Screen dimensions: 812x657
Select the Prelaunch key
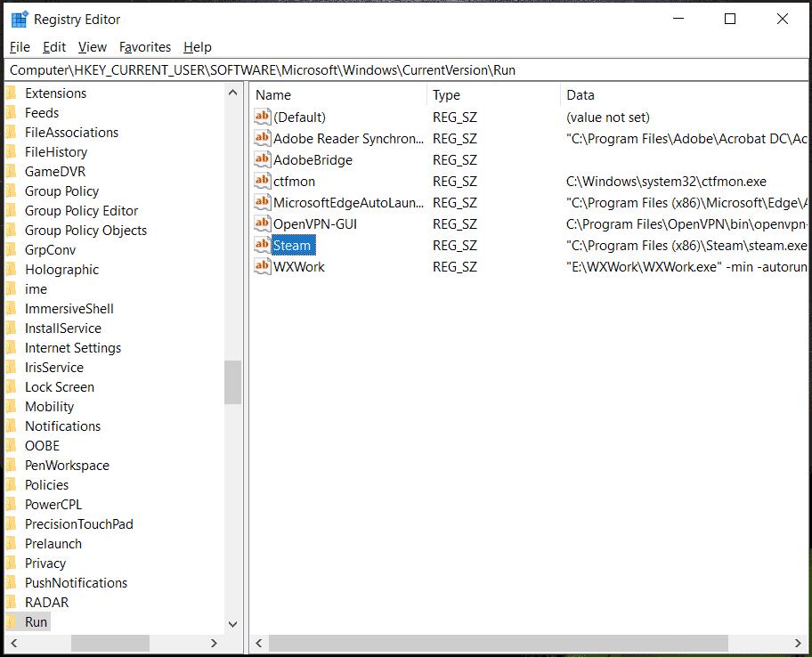(x=53, y=544)
